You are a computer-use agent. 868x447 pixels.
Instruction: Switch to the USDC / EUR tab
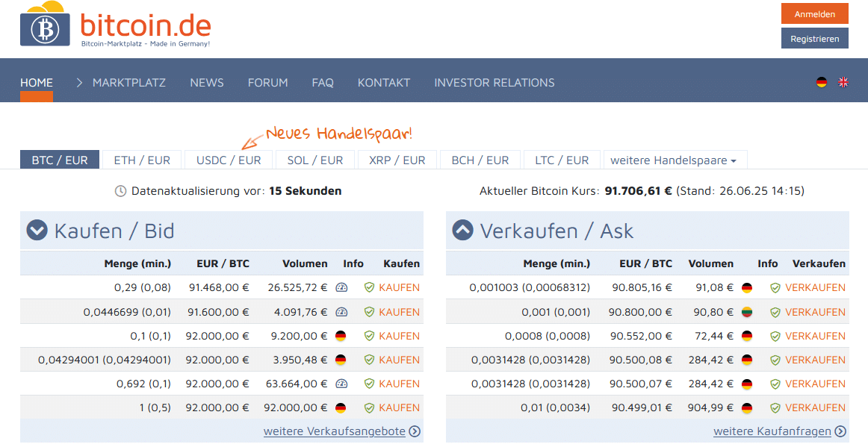pos(229,160)
